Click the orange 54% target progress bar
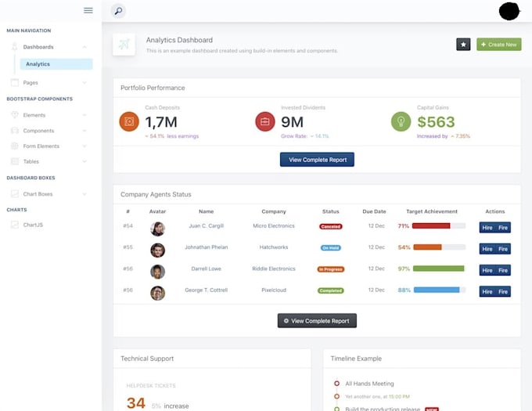 pos(440,247)
